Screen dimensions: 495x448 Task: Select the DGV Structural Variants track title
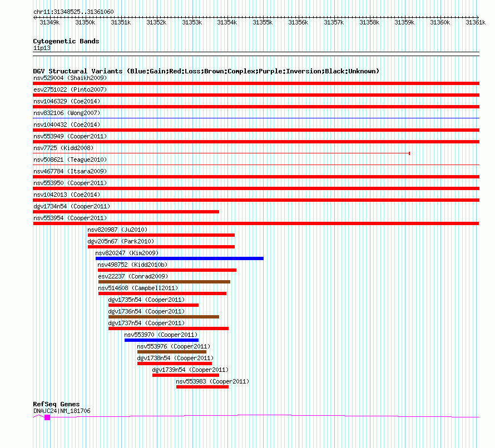pyautogui.click(x=206, y=71)
